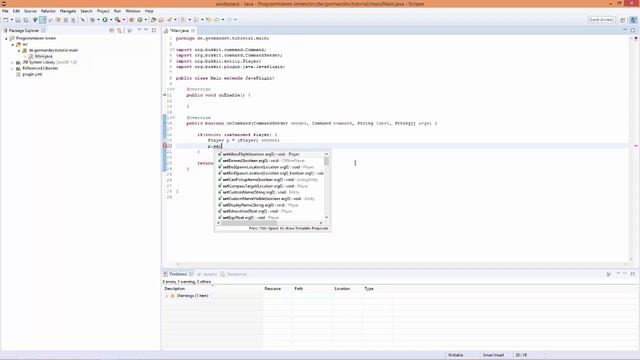Collapse the Programmieren lernen project node
Image resolution: width=640 pixels, height=360 pixels.
click(6, 38)
